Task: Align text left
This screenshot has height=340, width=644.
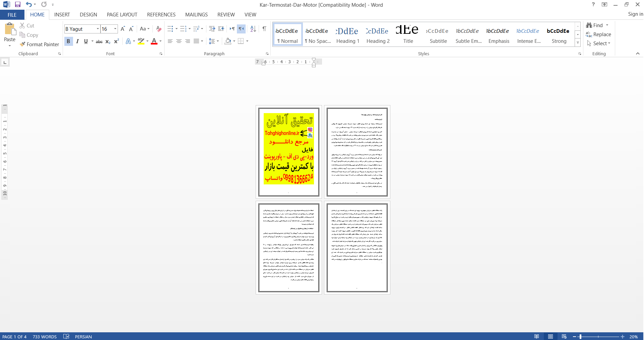Action: click(x=170, y=41)
